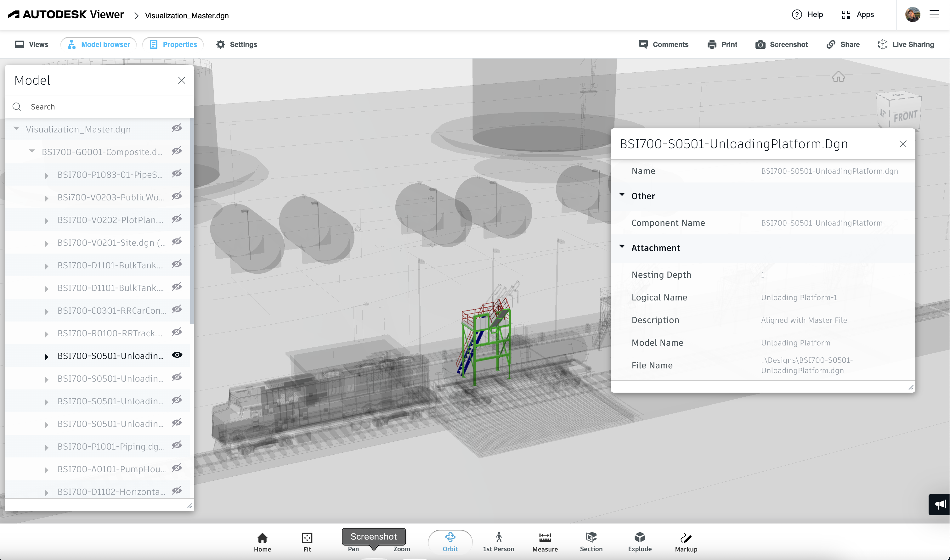The image size is (950, 560).
Task: Click the Live Sharing button
Action: coord(905,45)
